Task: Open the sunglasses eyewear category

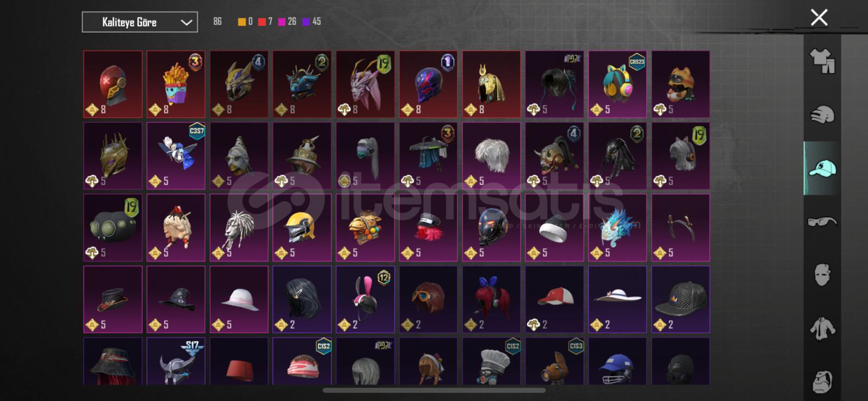Action: (822, 221)
